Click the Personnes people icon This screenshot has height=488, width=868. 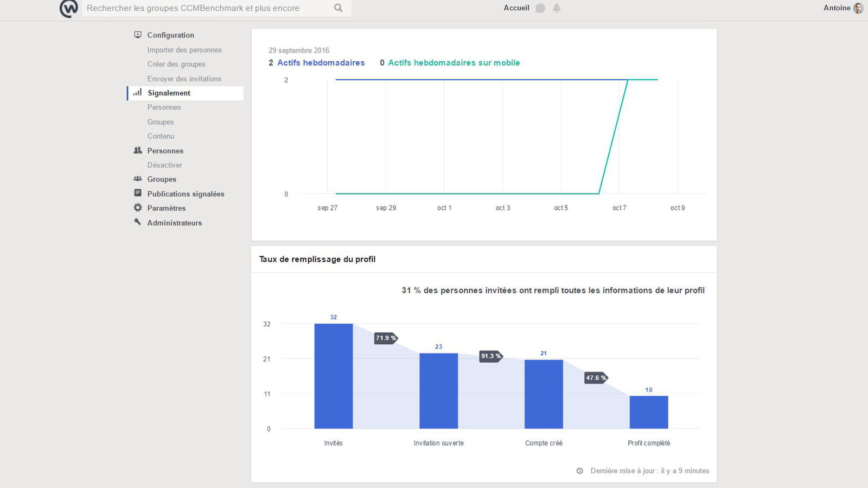[138, 151]
